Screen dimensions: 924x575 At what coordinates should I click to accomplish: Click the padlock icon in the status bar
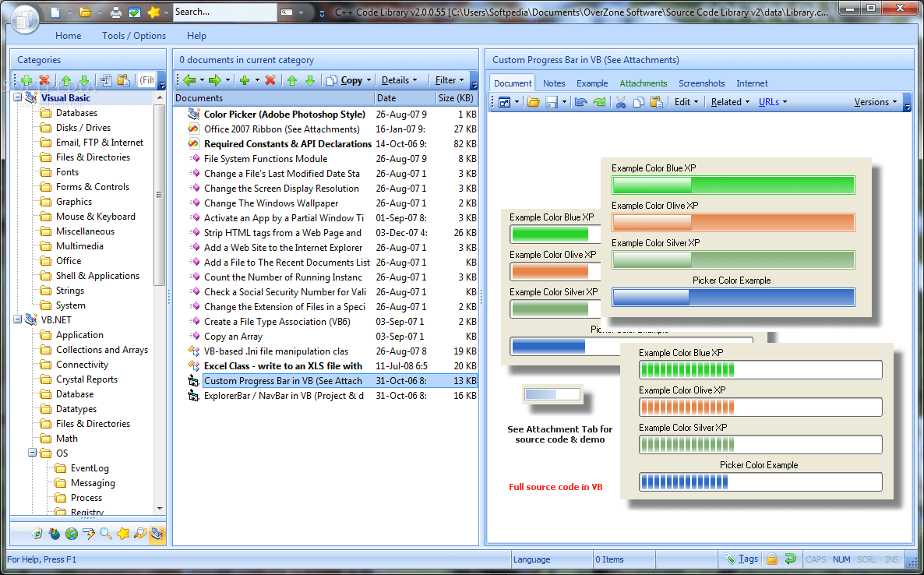[771, 559]
